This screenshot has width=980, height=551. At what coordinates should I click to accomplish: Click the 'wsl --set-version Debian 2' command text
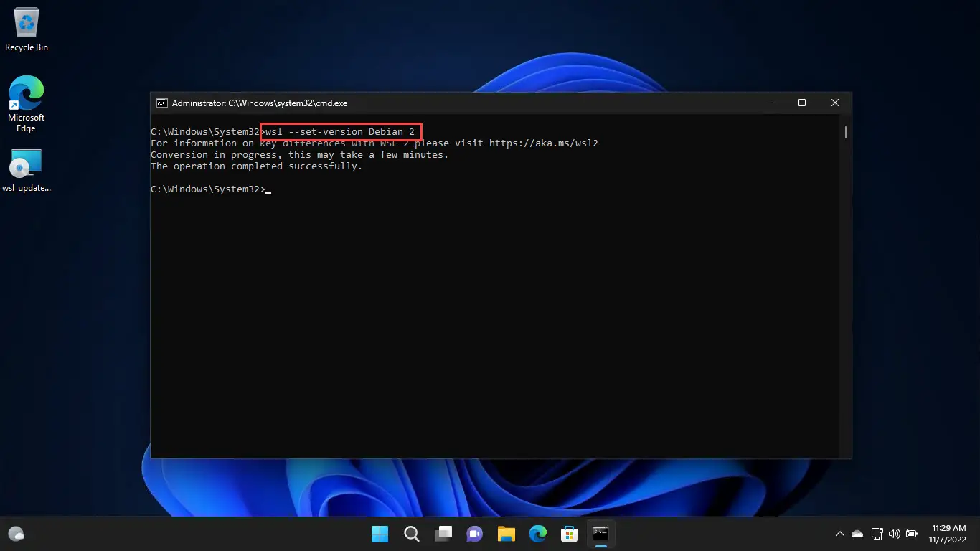tap(340, 132)
